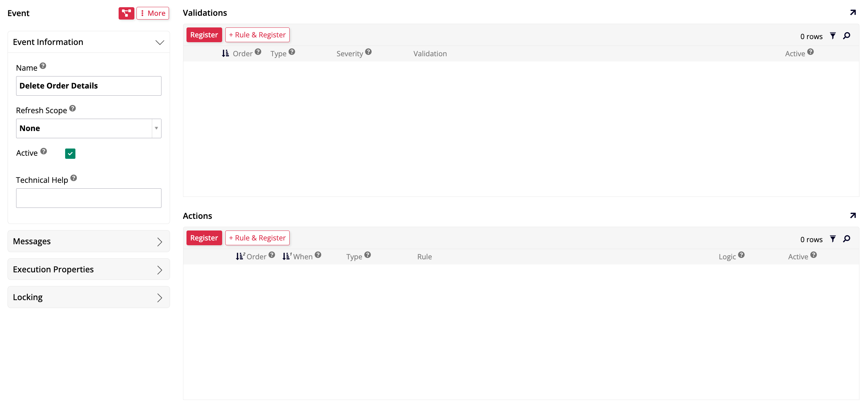The image size is (868, 402).
Task: Click the red hierarchy icon beside More
Action: (x=126, y=13)
